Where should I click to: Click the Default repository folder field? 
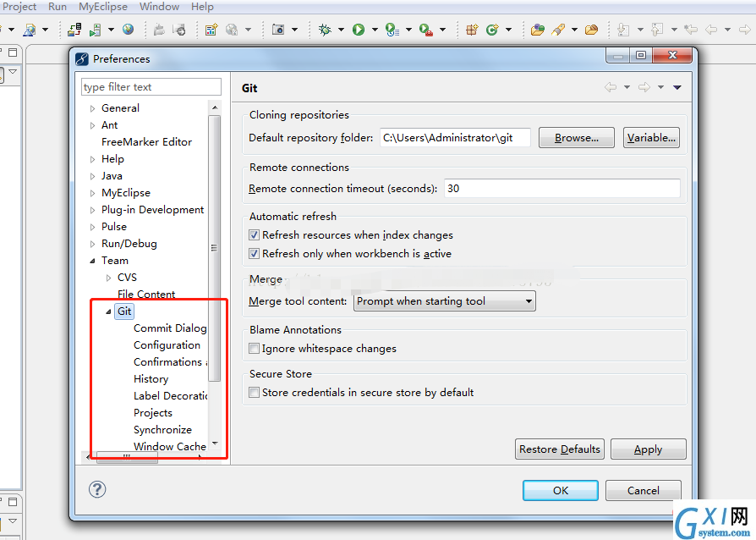455,137
